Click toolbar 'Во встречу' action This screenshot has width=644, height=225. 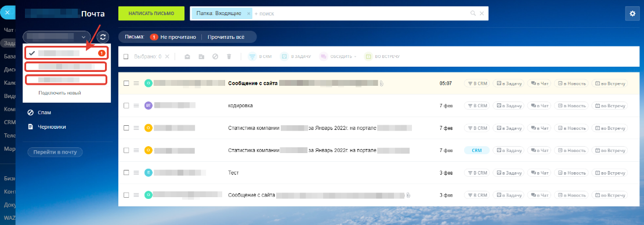click(x=382, y=56)
